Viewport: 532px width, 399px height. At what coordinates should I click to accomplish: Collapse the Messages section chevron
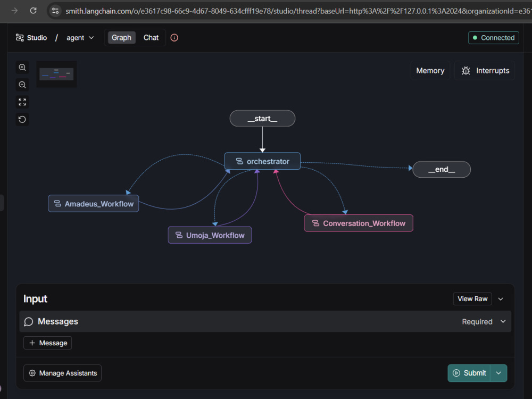tap(503, 321)
